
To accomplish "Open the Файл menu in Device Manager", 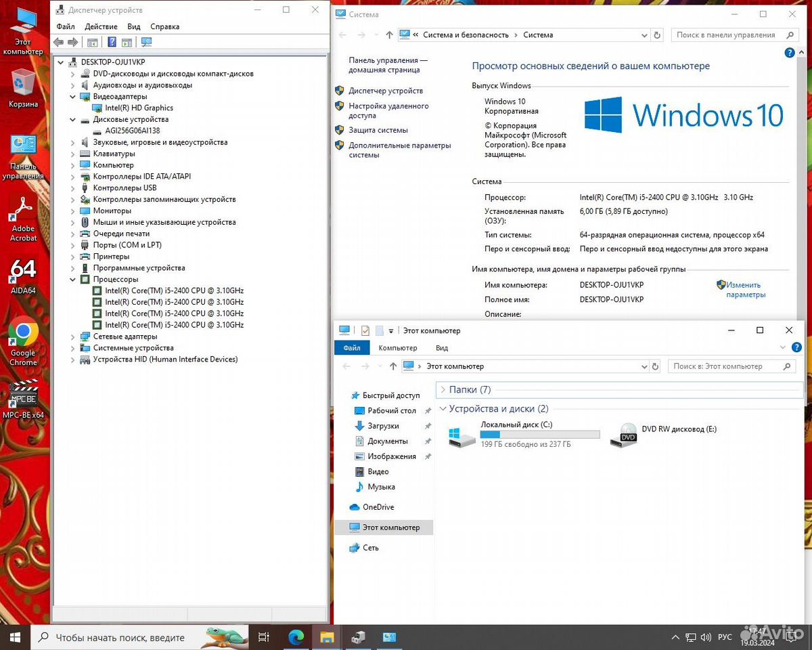I will (x=66, y=26).
